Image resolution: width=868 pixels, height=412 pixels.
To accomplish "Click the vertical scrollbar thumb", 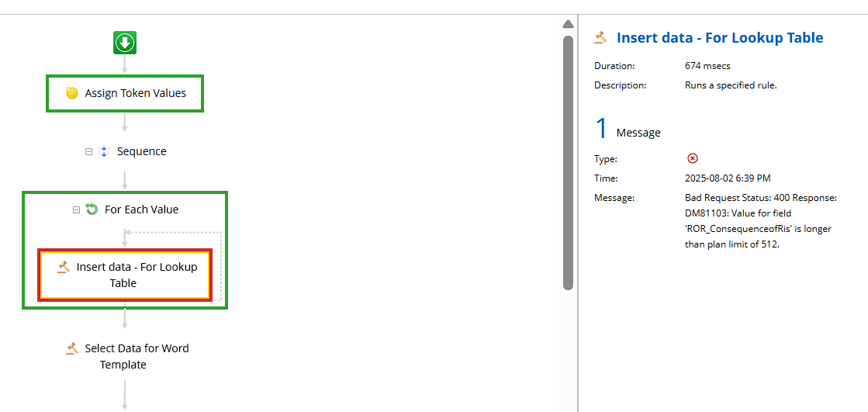I will coord(568,162).
